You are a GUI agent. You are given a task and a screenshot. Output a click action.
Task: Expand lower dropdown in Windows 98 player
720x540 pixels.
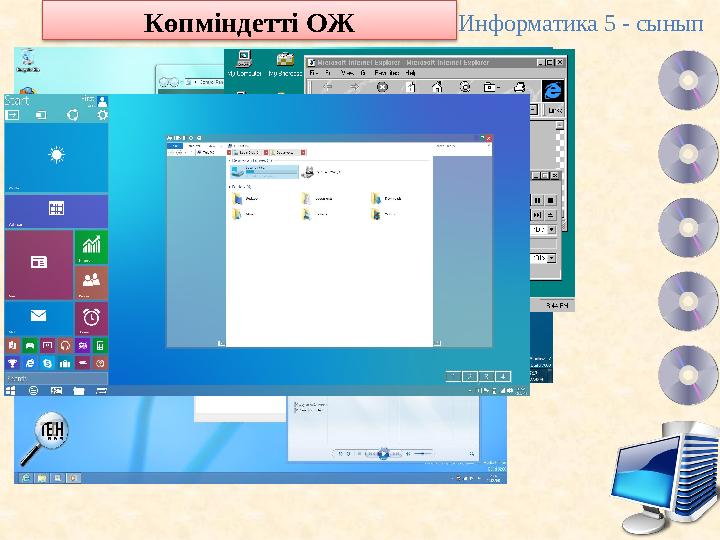[x=552, y=258]
